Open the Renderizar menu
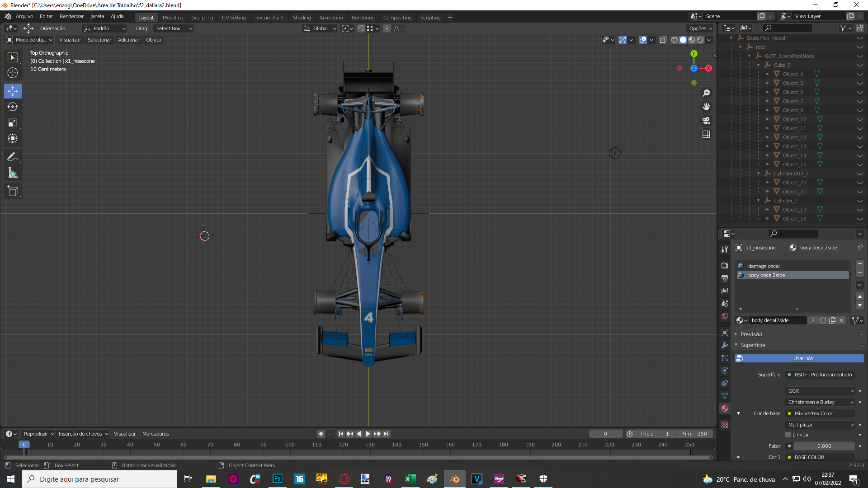Viewport: 868px width, 488px height. [x=71, y=16]
